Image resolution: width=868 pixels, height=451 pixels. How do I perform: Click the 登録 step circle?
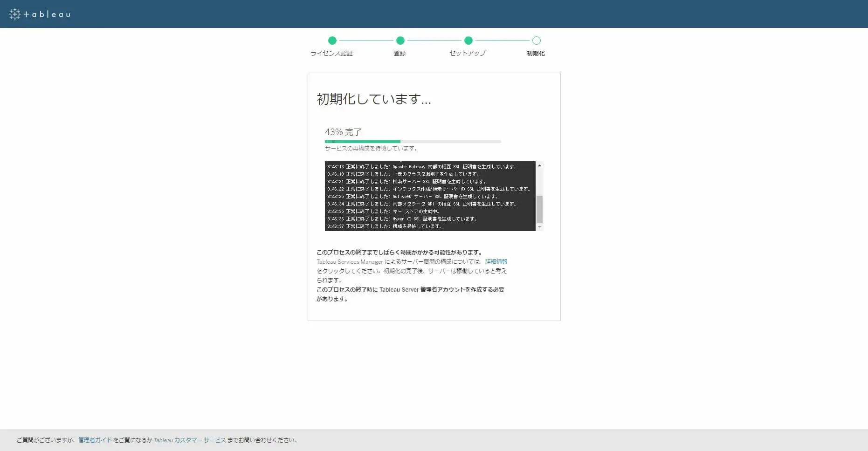coord(400,41)
